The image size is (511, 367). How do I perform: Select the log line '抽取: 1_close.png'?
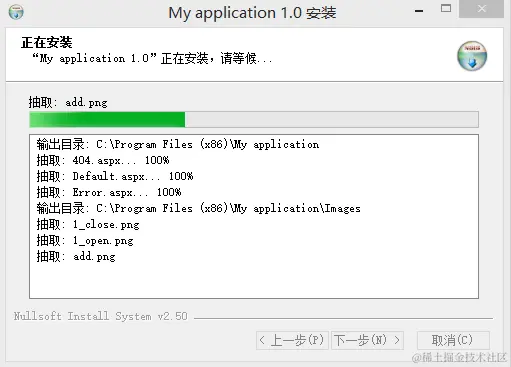tap(88, 225)
